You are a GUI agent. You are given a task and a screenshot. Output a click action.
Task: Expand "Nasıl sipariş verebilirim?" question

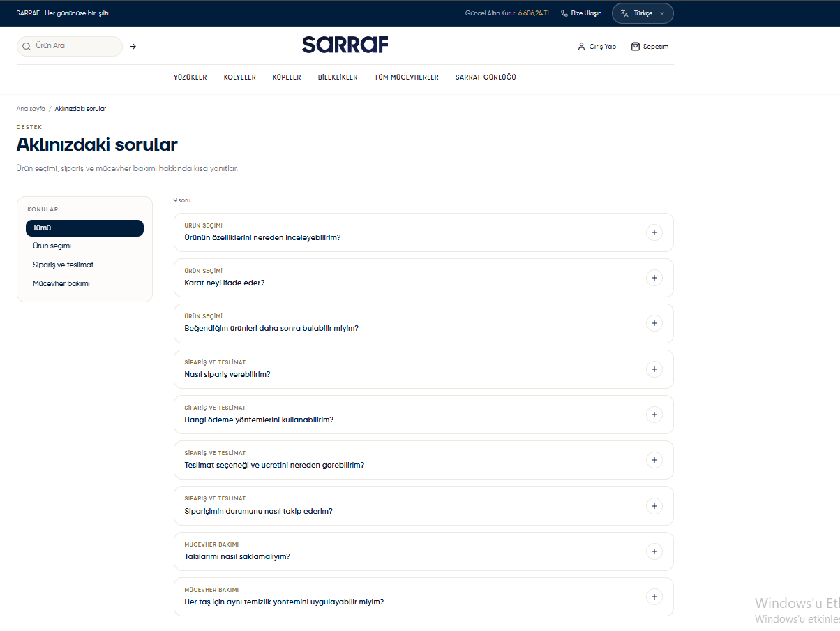click(423, 369)
